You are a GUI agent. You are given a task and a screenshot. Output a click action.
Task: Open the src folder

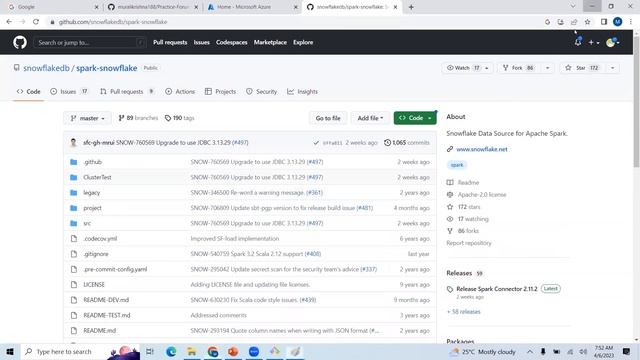[x=87, y=223]
